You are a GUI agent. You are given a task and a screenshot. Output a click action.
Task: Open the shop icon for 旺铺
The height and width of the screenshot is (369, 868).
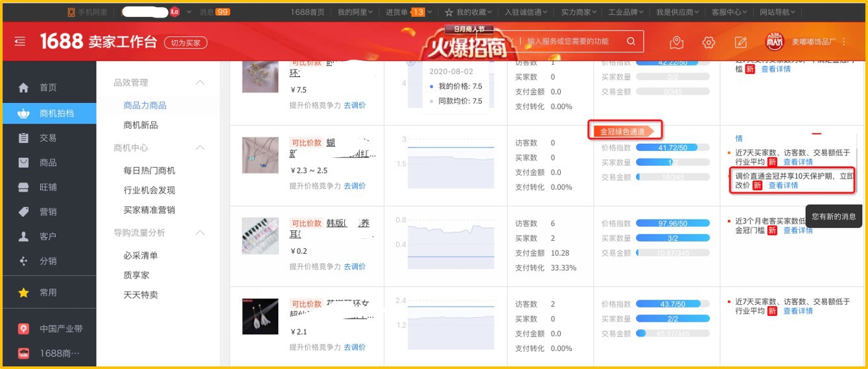[x=24, y=187]
